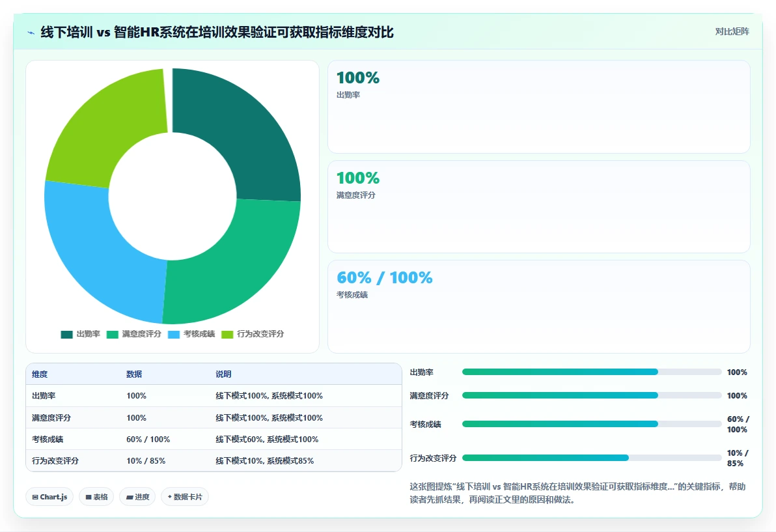Image resolution: width=776 pixels, height=532 pixels.
Task: Click the 60% / 100% table data cell
Action: [x=148, y=440]
